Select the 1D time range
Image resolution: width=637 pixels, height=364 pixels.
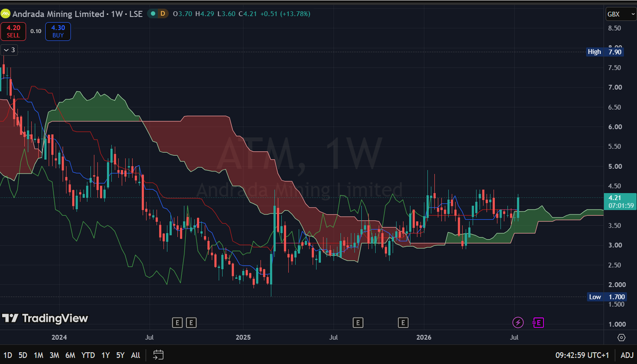(8, 355)
